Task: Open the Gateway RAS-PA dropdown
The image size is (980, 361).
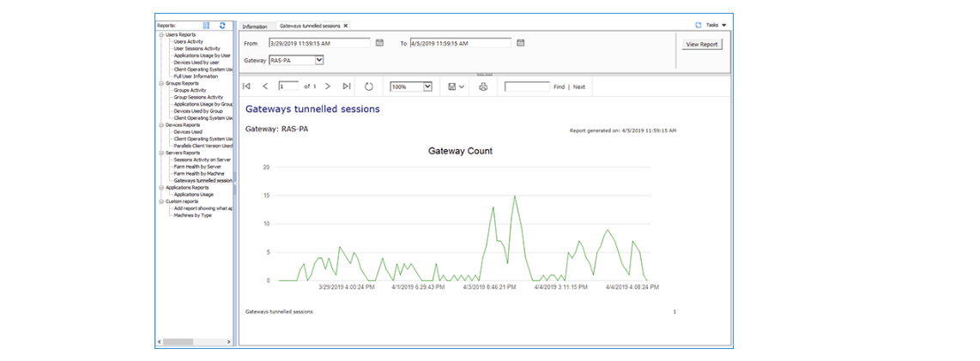Action: click(318, 60)
